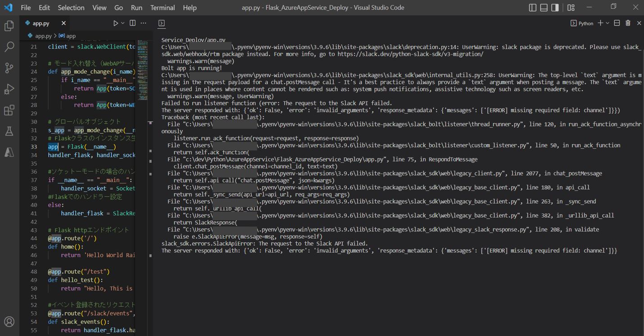Open the Terminal menu
This screenshot has height=336, width=644.
[162, 8]
